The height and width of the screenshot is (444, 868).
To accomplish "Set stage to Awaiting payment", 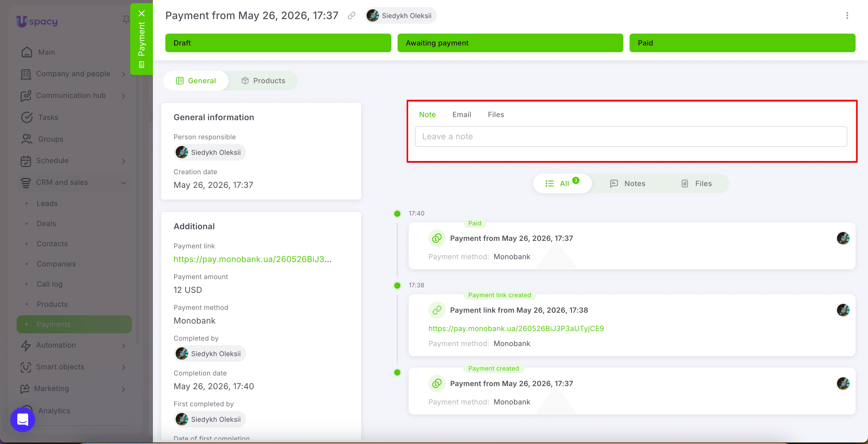I will pos(510,43).
